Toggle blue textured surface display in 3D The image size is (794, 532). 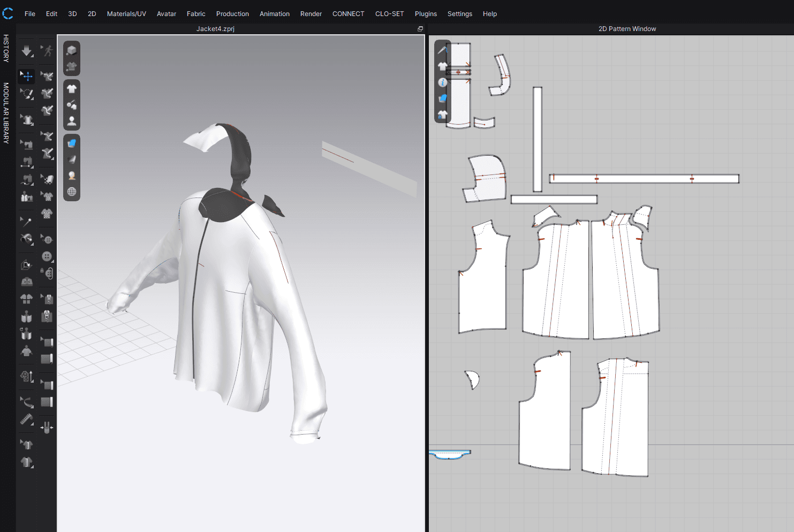point(72,143)
